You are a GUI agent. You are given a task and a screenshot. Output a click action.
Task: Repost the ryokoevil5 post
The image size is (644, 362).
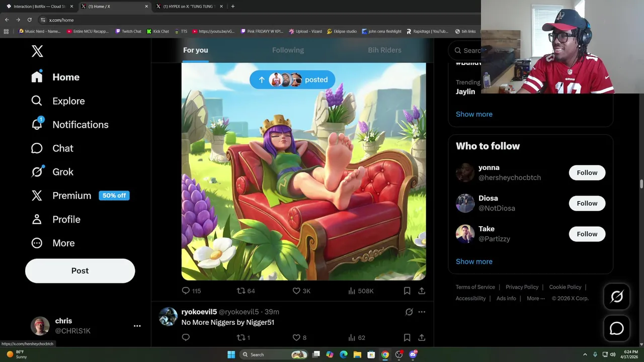click(x=244, y=337)
